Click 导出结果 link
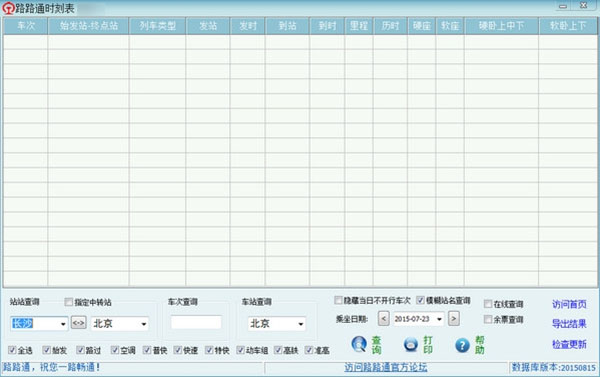 point(569,324)
